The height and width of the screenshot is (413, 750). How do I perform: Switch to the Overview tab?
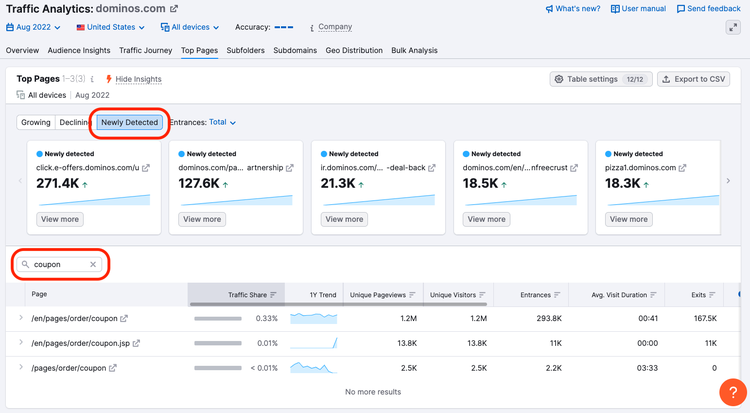point(22,50)
